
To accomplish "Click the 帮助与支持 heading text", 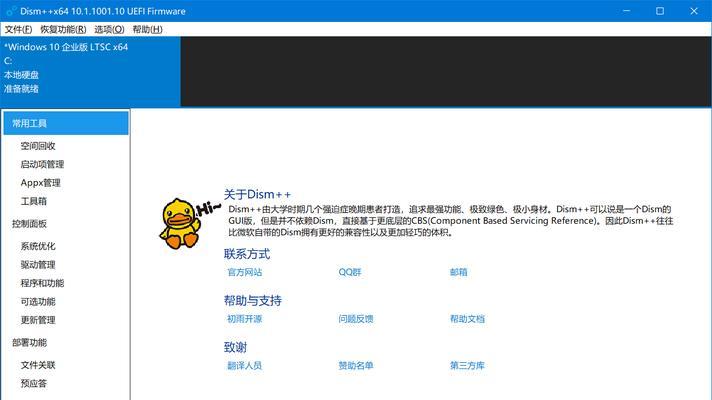I will tap(252, 301).
